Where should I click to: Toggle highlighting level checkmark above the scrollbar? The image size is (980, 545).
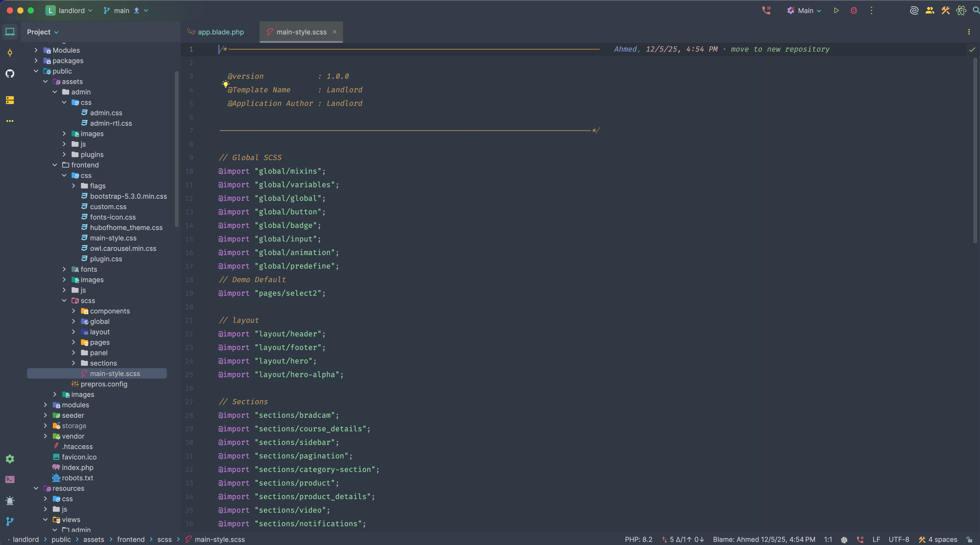(x=972, y=50)
